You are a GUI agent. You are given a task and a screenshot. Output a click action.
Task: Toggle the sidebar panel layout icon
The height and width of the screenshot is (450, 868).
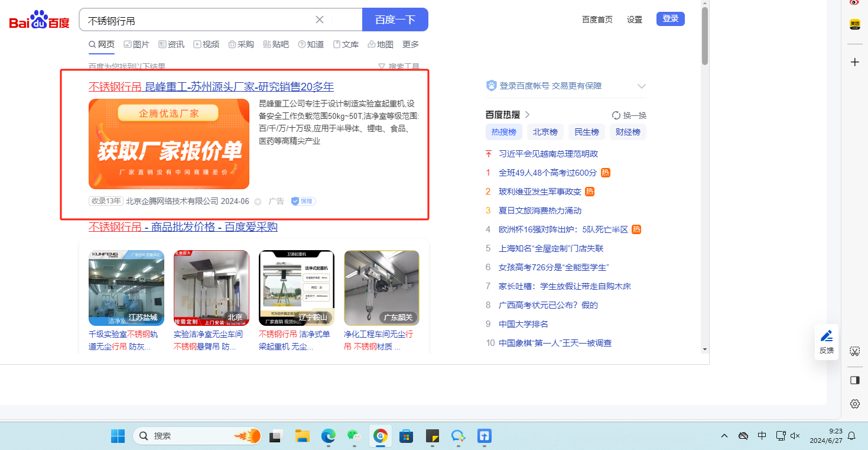(x=854, y=380)
